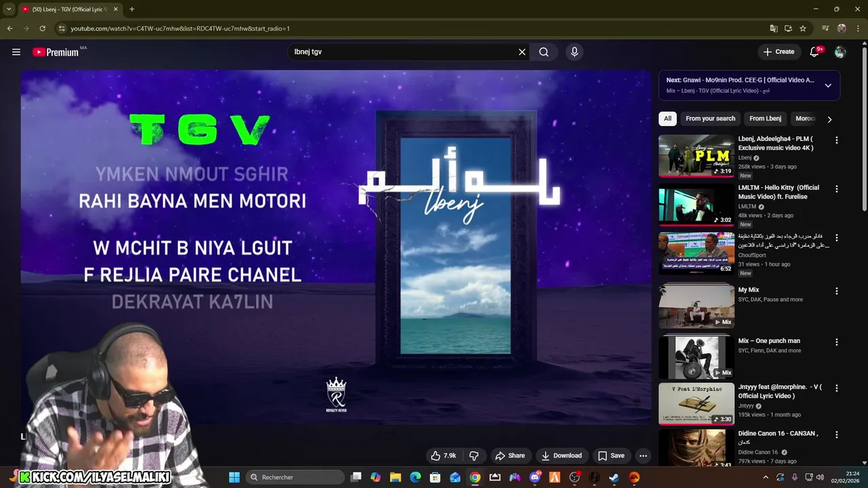
Task: Open options menu for PLM video
Action: point(836,140)
